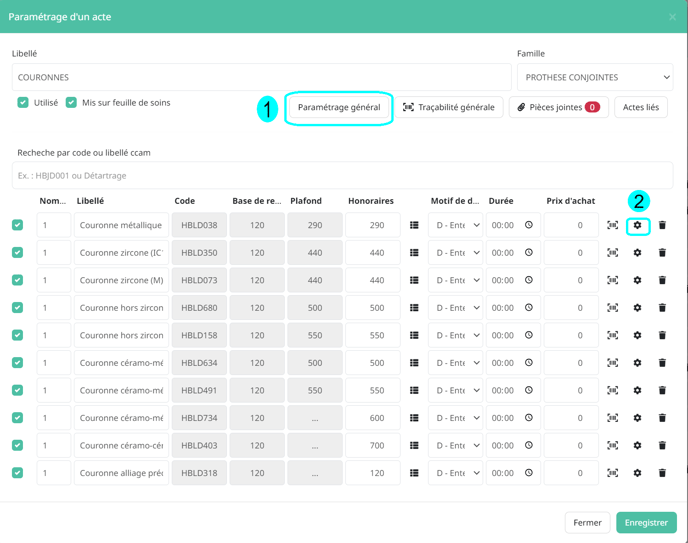Click Honoraires field of HBLD038 row
The image size is (688, 543).
point(373,225)
